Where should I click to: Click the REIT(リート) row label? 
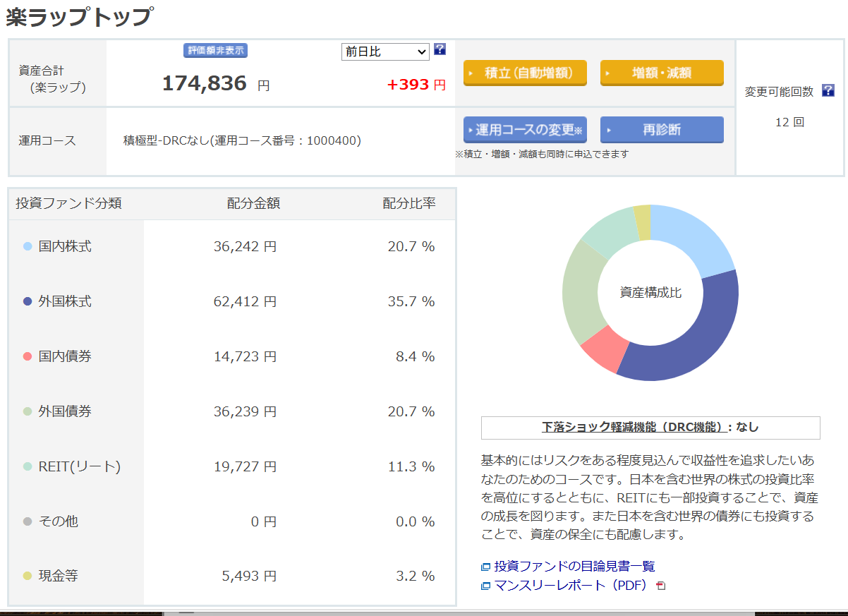click(80, 466)
